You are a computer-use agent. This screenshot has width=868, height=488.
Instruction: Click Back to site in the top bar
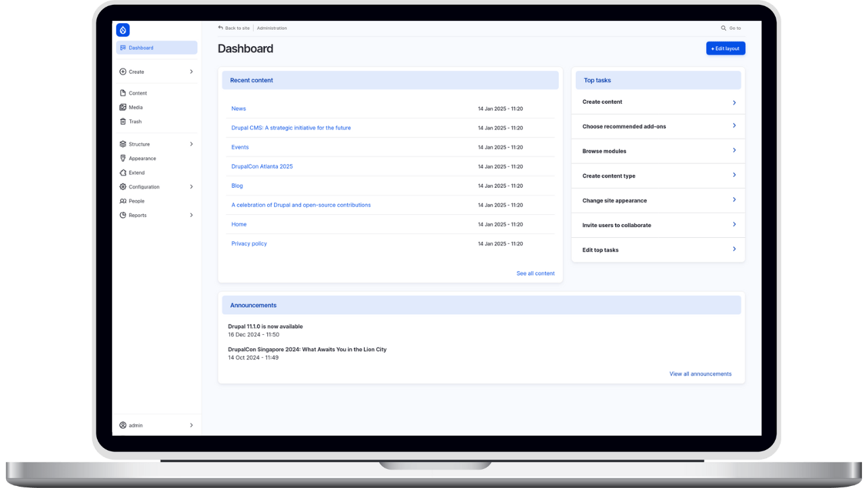pyautogui.click(x=233, y=28)
